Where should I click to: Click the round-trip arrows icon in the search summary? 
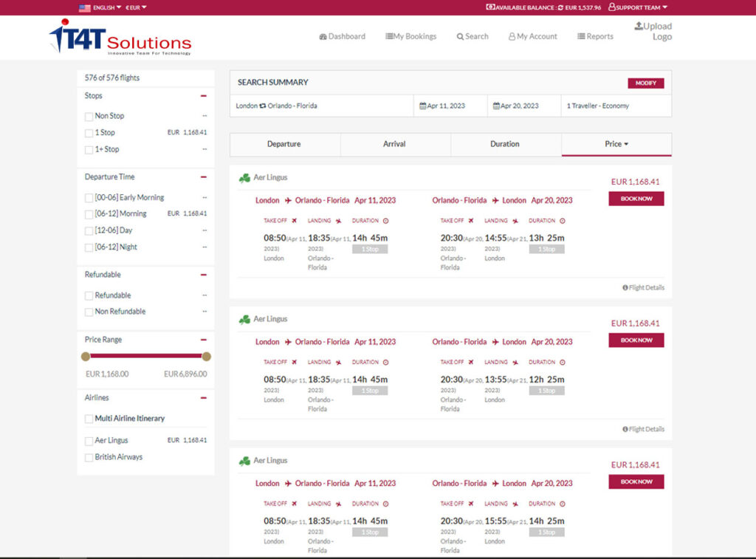263,106
